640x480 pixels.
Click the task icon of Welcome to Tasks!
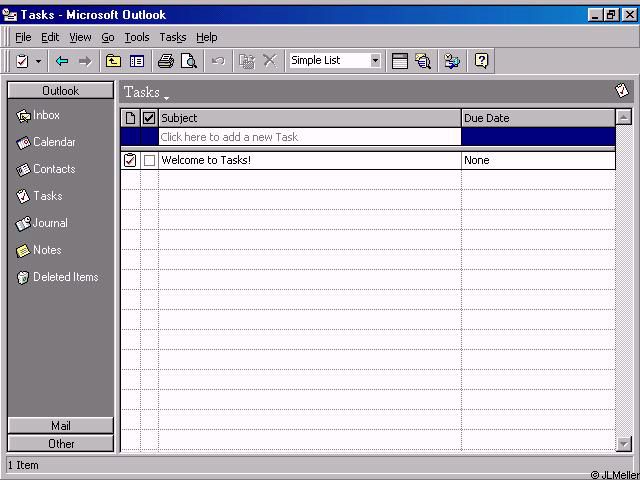130,160
